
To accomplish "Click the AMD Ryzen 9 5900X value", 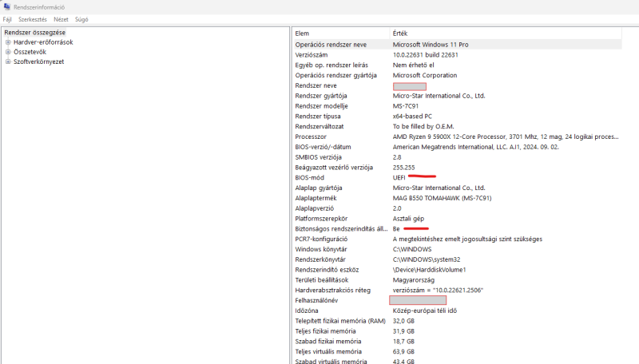I will [x=506, y=136].
